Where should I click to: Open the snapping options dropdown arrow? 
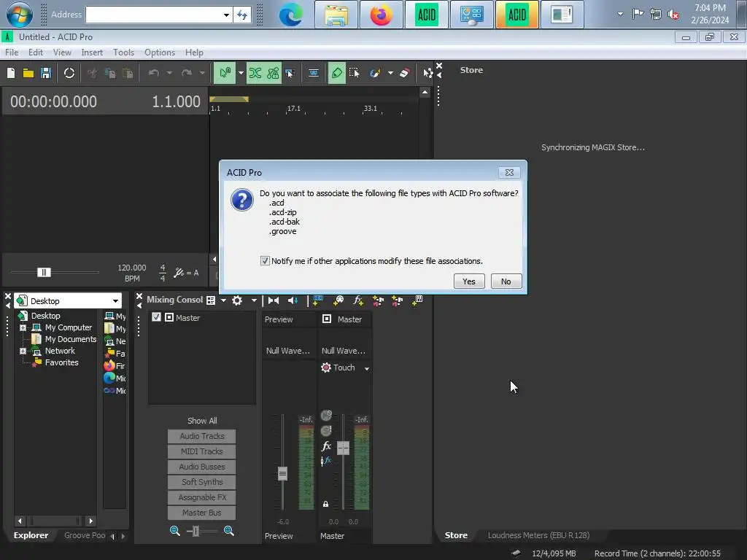(x=241, y=73)
